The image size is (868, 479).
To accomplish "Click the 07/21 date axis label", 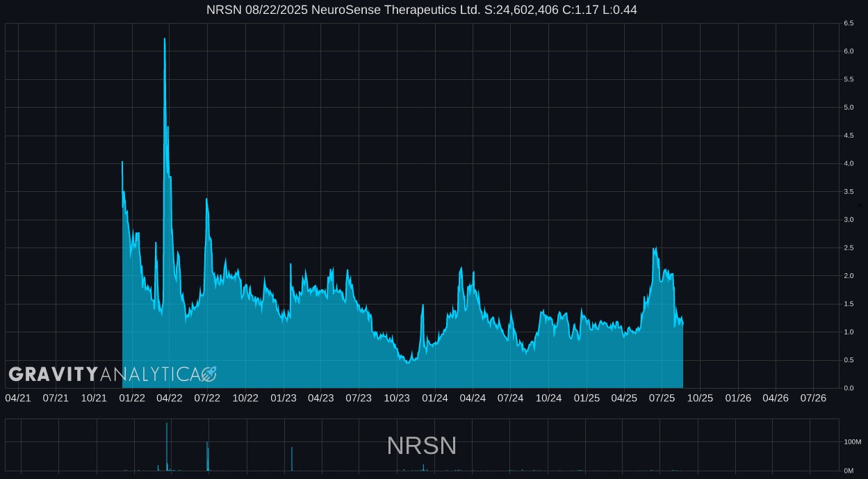I will point(56,398).
